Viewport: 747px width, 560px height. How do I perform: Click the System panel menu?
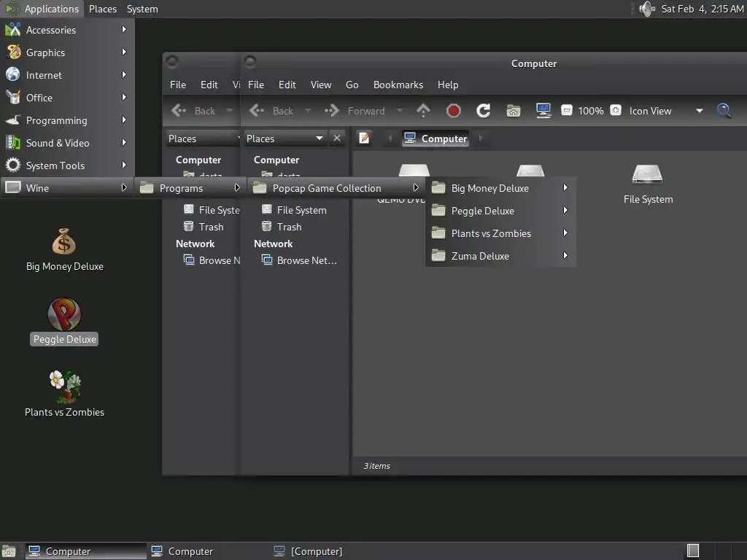point(142,9)
